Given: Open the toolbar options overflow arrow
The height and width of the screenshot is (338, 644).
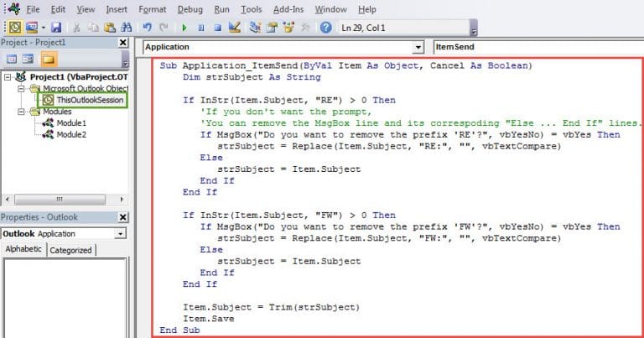Looking at the screenshot, I should [474, 31].
